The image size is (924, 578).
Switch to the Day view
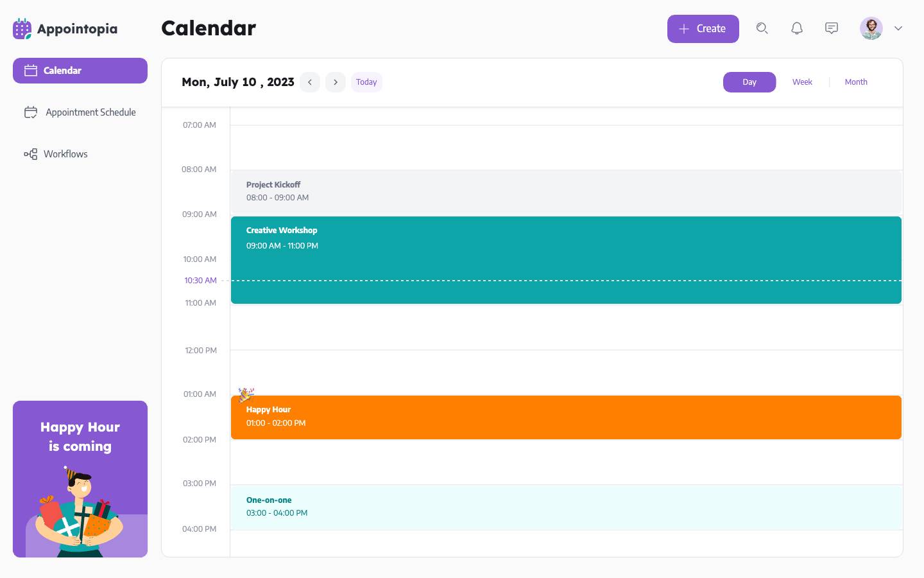(749, 82)
